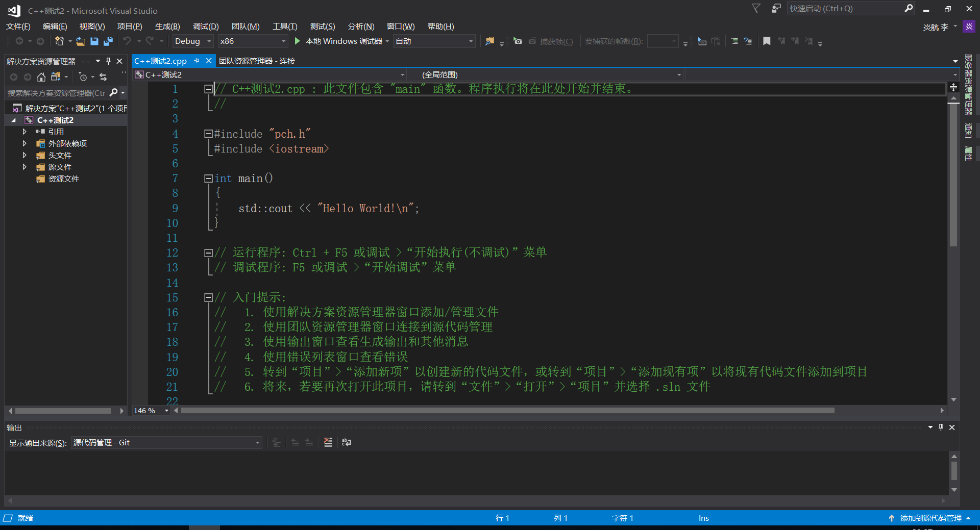Click the Solution Explorer home icon
Screen dimensions: 980x530
click(41, 77)
